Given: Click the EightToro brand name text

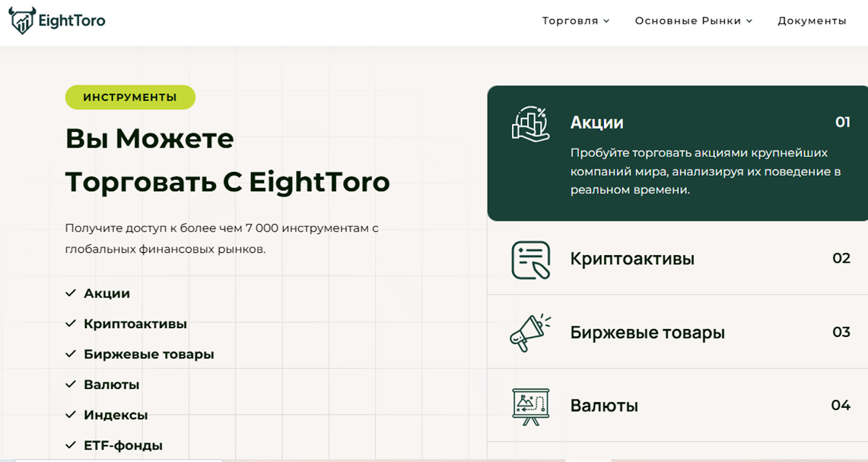Looking at the screenshot, I should pos(72,21).
